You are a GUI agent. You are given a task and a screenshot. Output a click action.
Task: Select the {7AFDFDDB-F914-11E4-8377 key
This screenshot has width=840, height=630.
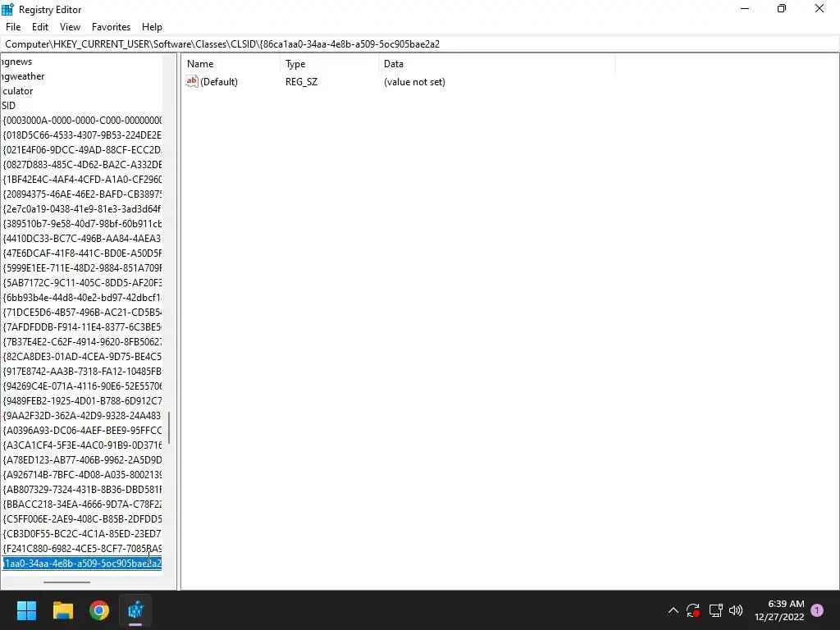(x=82, y=326)
